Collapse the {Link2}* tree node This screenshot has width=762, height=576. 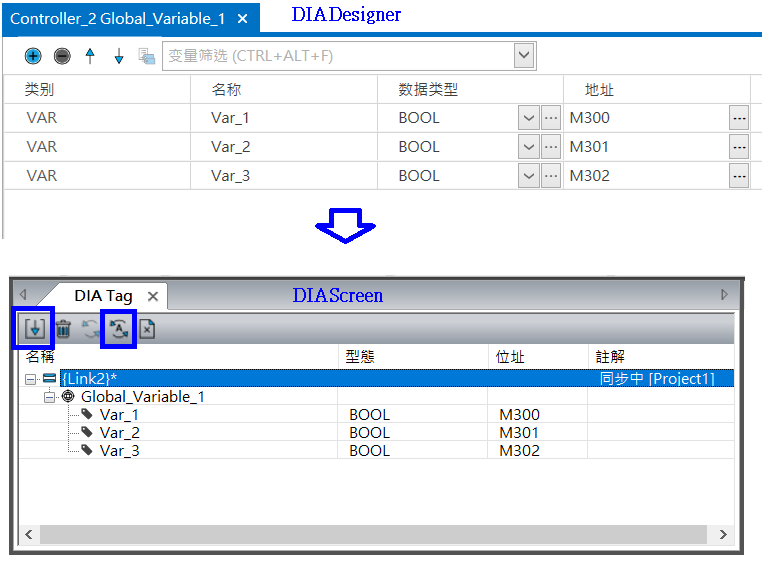30,379
